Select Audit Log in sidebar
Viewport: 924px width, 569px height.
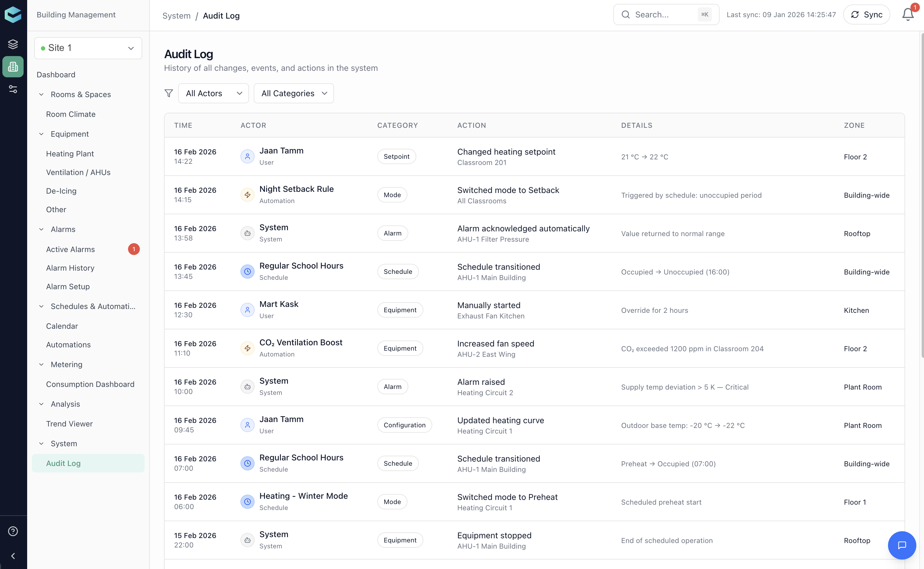pos(88,463)
